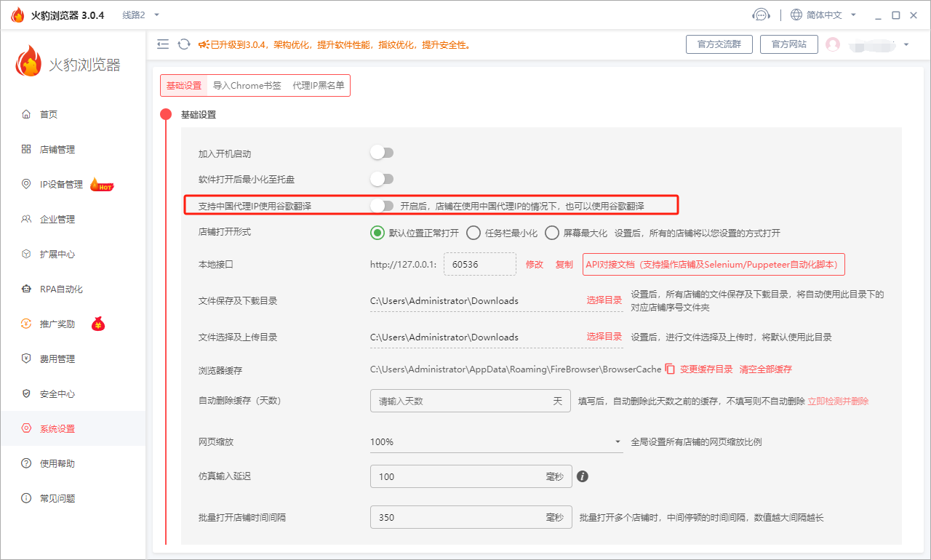Open the 网页缩放 zoom dropdown
This screenshot has width=931, height=560.
click(x=497, y=441)
